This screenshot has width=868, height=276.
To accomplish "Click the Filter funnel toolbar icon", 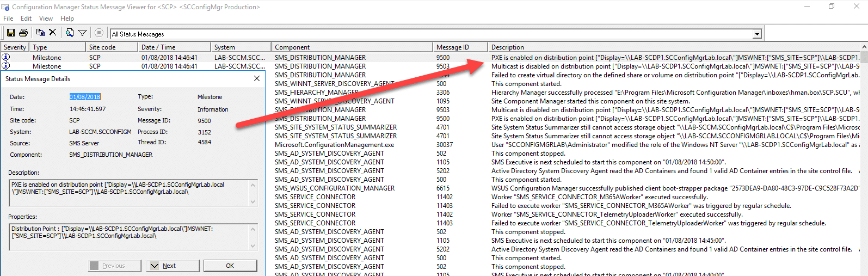I will tap(82, 33).
